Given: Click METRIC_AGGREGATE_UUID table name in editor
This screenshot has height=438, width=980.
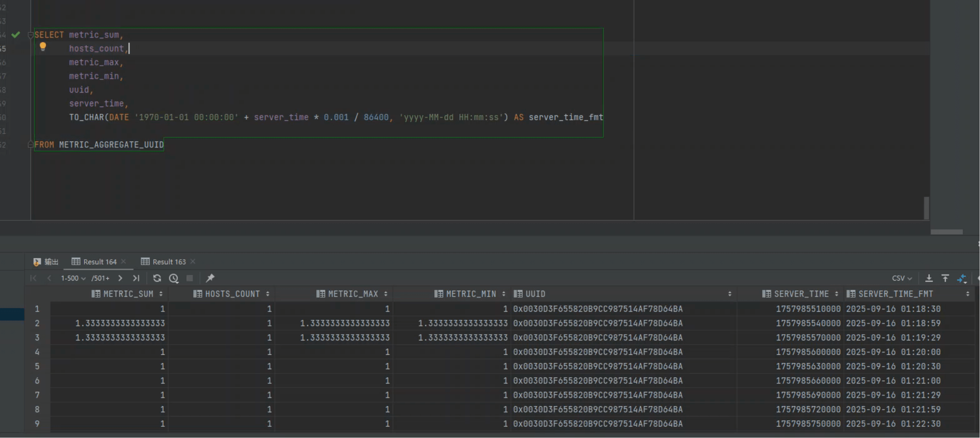Looking at the screenshot, I should click(111, 145).
